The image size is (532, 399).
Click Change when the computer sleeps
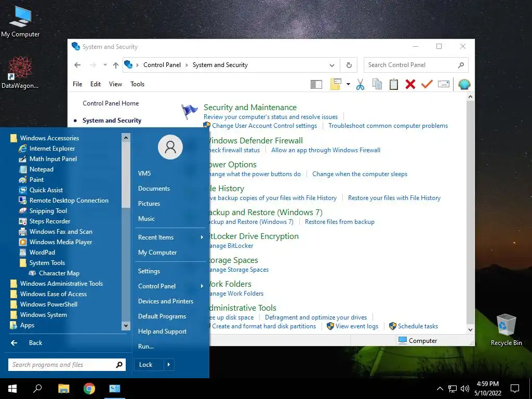360,174
